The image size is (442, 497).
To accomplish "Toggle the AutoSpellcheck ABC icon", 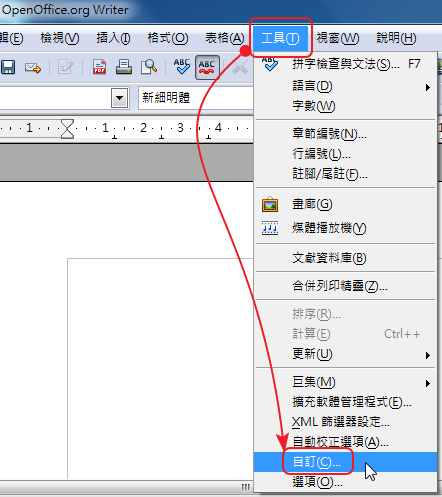I will (x=207, y=67).
